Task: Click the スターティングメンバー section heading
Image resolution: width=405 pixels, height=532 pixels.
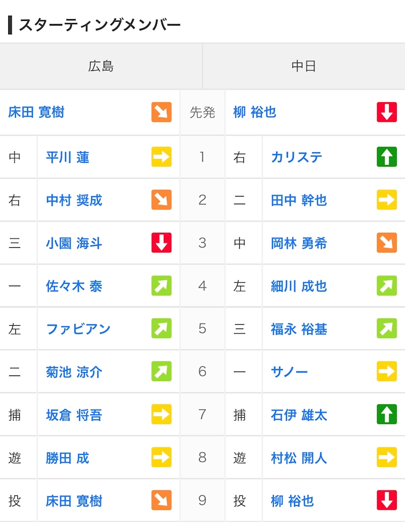Action: coord(99,25)
